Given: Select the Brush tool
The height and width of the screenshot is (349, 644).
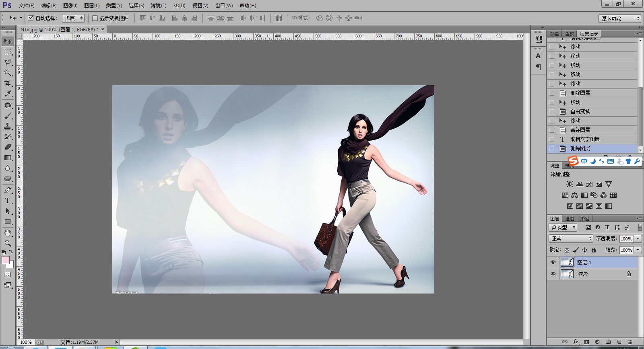Looking at the screenshot, I should tap(8, 116).
